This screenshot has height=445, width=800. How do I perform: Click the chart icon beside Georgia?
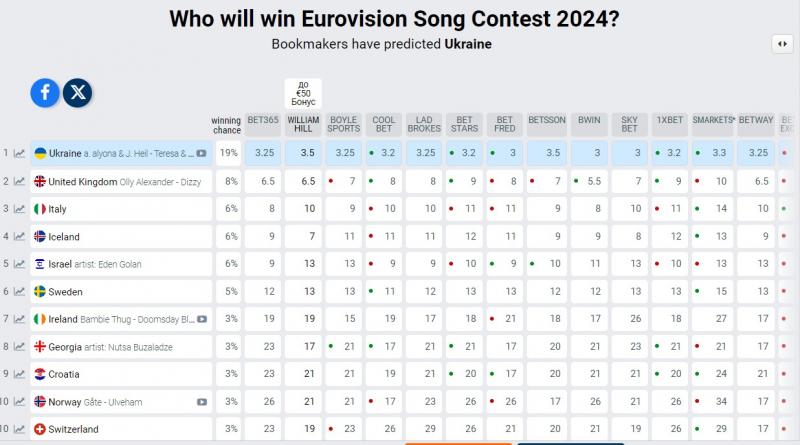(19, 347)
